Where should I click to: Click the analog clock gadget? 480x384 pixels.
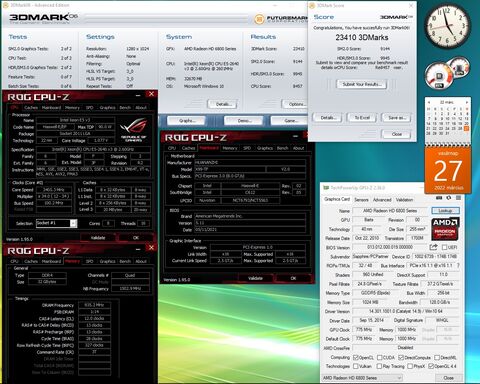tap(449, 26)
